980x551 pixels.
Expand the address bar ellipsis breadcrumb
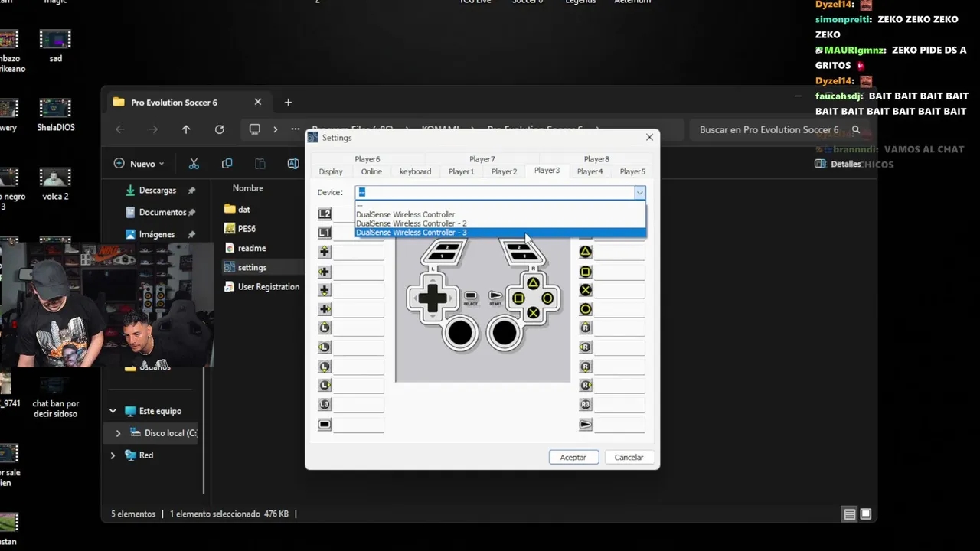pos(296,129)
